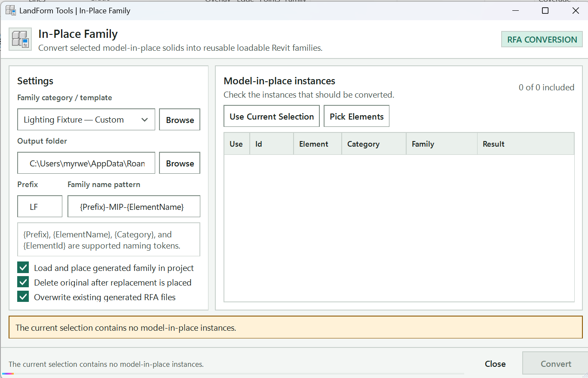Viewport: 588px width, 378px height.
Task: Click the Prefix input field
Action: pos(40,206)
